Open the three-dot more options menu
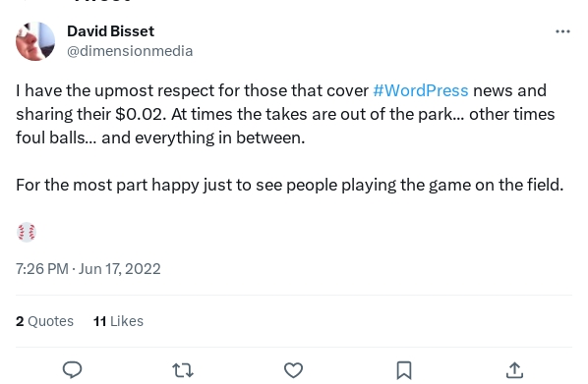 [562, 31]
